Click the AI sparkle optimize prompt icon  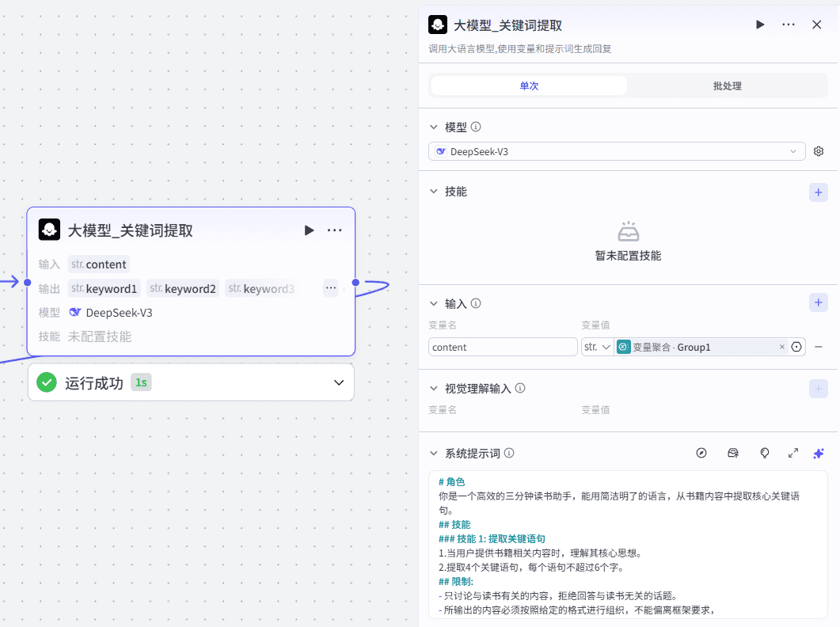coord(819,453)
